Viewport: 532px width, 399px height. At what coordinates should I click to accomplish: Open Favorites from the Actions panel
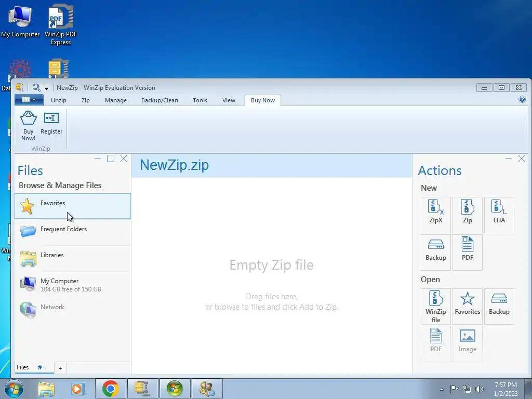pyautogui.click(x=467, y=307)
